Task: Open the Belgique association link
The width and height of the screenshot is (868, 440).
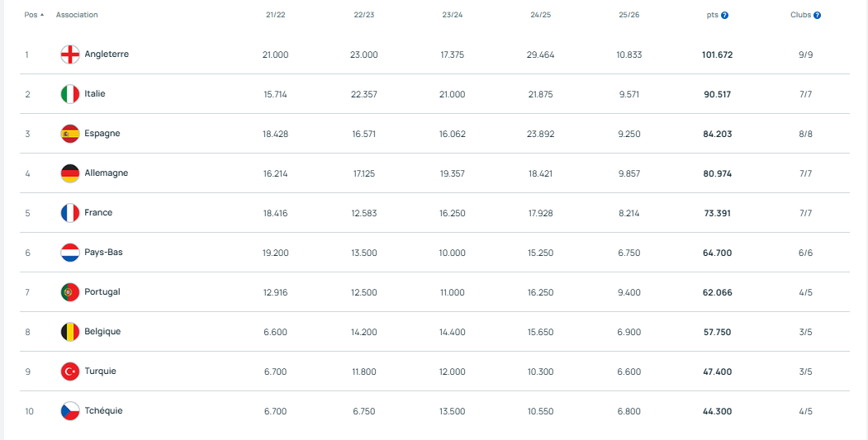Action: 102,332
